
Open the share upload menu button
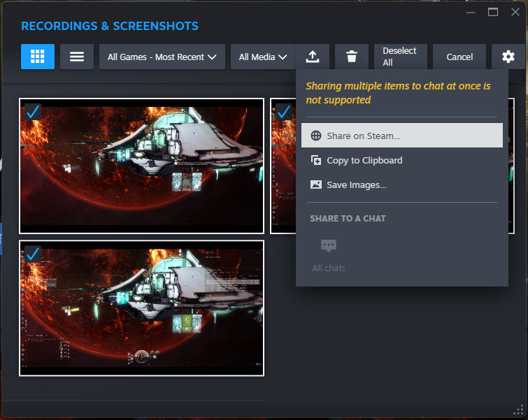click(x=313, y=57)
